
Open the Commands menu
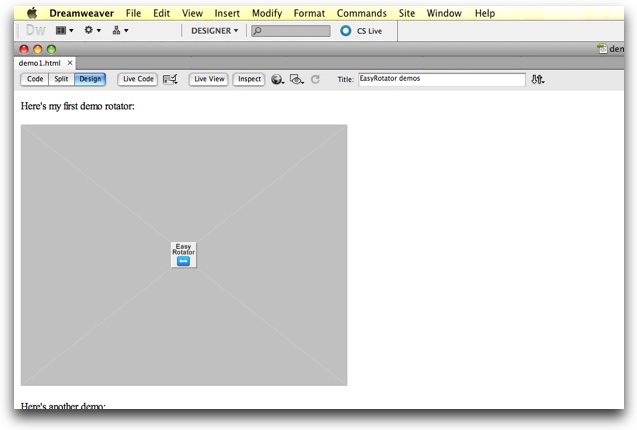[361, 13]
